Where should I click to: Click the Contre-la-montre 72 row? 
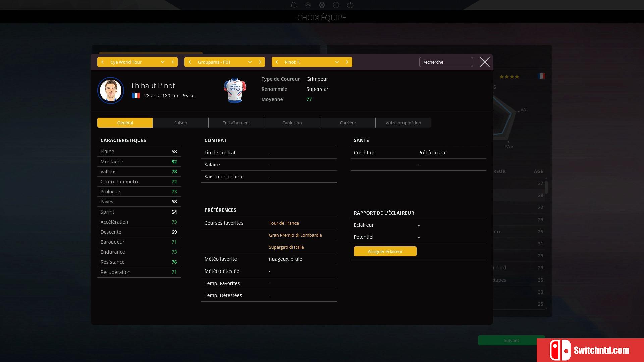[139, 182]
